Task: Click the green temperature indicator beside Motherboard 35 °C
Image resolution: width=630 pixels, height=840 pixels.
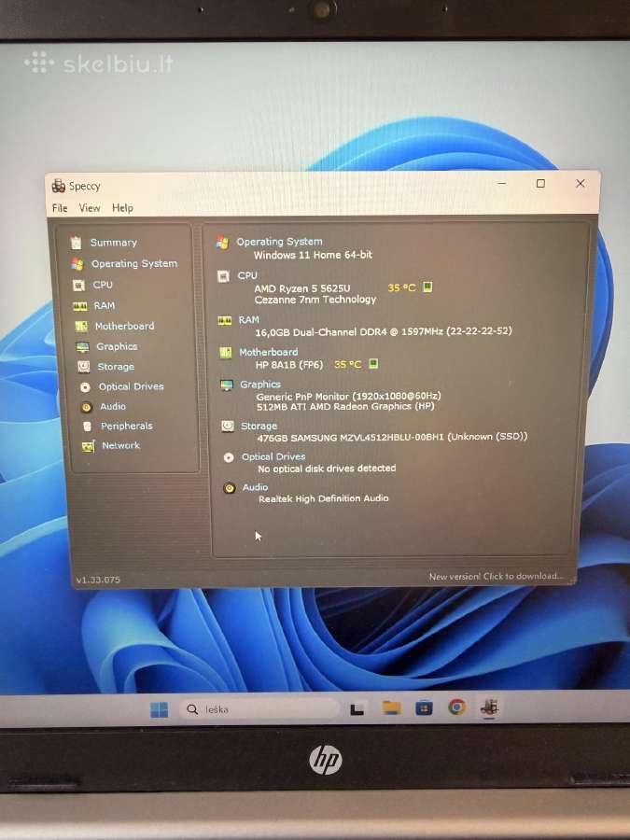Action: coord(373,364)
